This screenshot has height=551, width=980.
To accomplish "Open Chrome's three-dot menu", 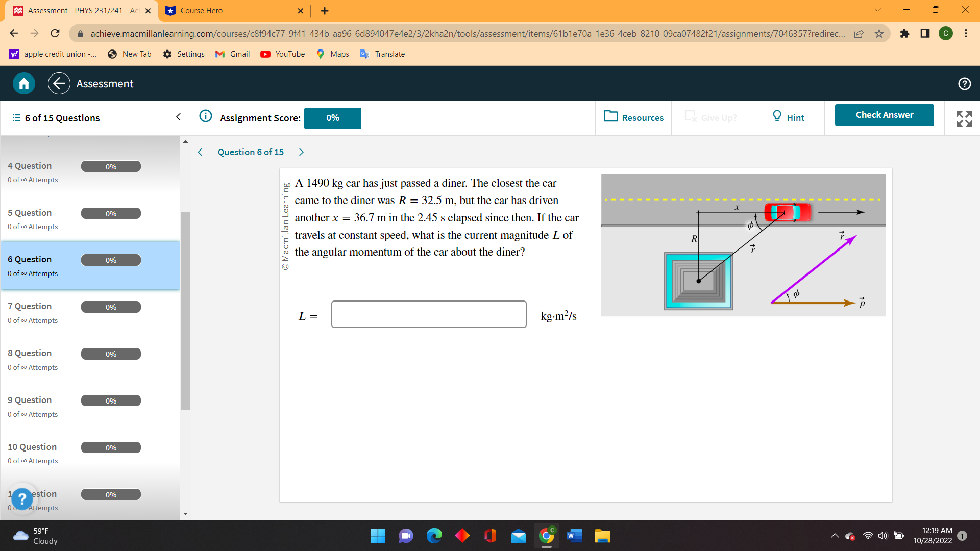I will [966, 34].
